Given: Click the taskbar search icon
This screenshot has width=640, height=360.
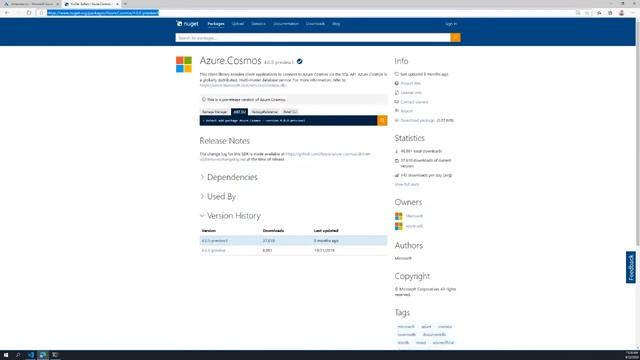Looking at the screenshot, I should coord(18,355).
